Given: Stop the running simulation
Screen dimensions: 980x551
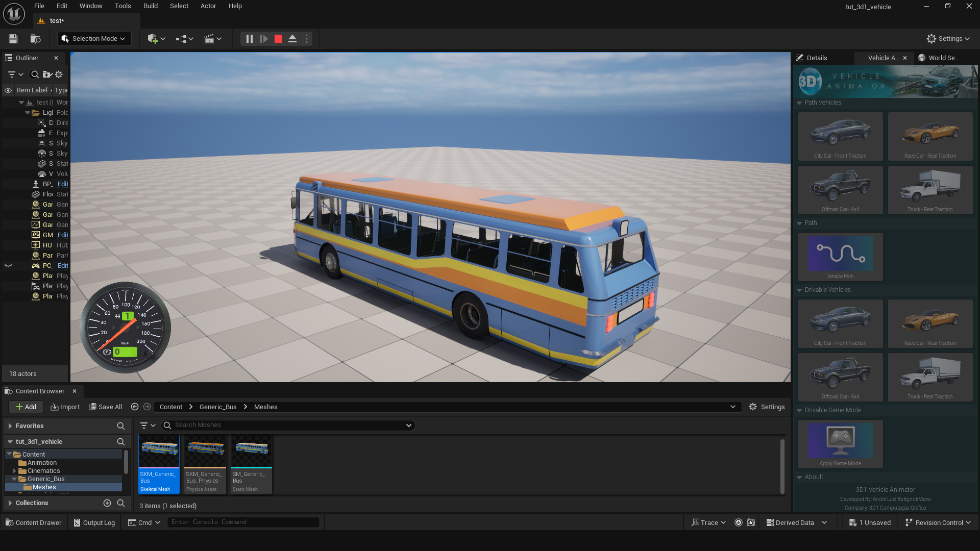Looking at the screenshot, I should coord(278,39).
